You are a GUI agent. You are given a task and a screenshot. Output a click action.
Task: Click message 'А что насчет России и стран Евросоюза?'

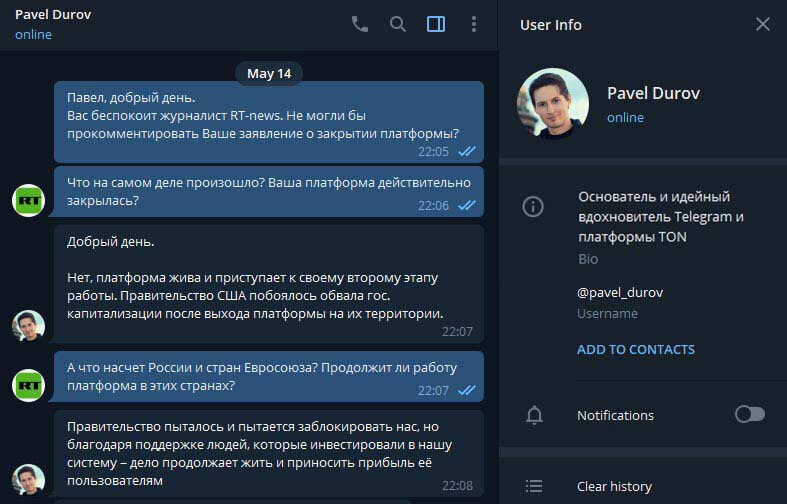tap(269, 376)
